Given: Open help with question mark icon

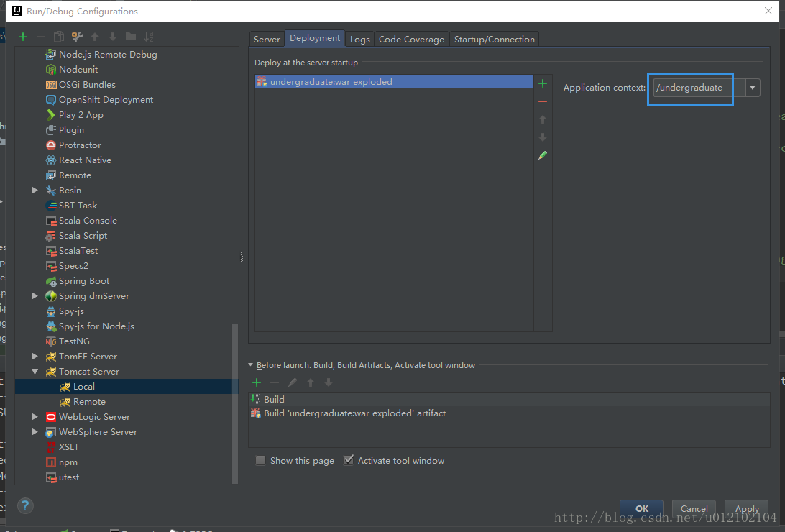Looking at the screenshot, I should pyautogui.click(x=25, y=505).
